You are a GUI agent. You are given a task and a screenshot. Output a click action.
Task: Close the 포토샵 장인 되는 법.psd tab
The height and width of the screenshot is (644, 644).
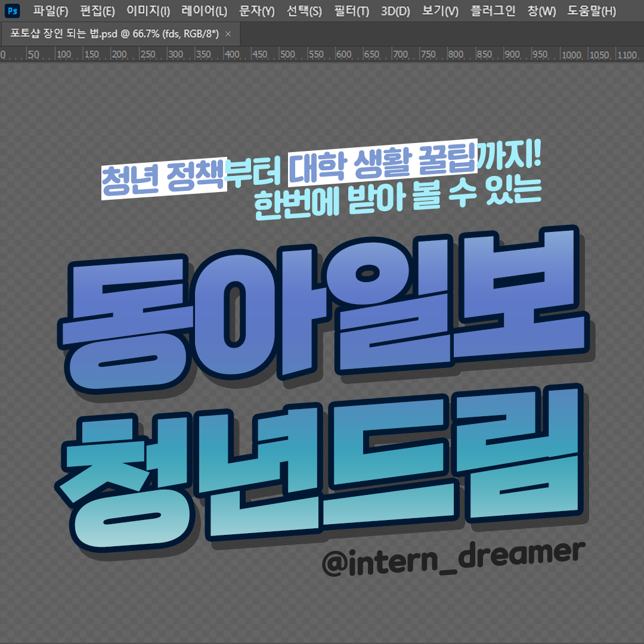(228, 34)
